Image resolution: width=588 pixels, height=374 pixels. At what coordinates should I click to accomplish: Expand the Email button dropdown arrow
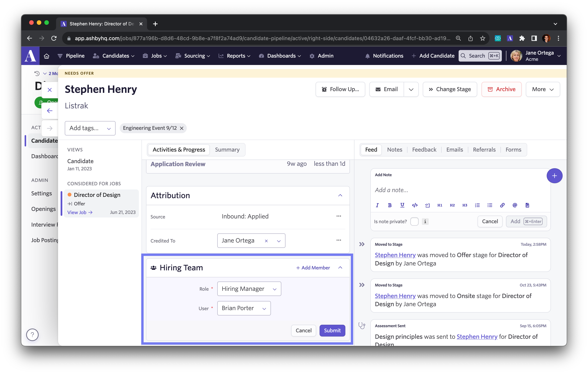coord(411,89)
